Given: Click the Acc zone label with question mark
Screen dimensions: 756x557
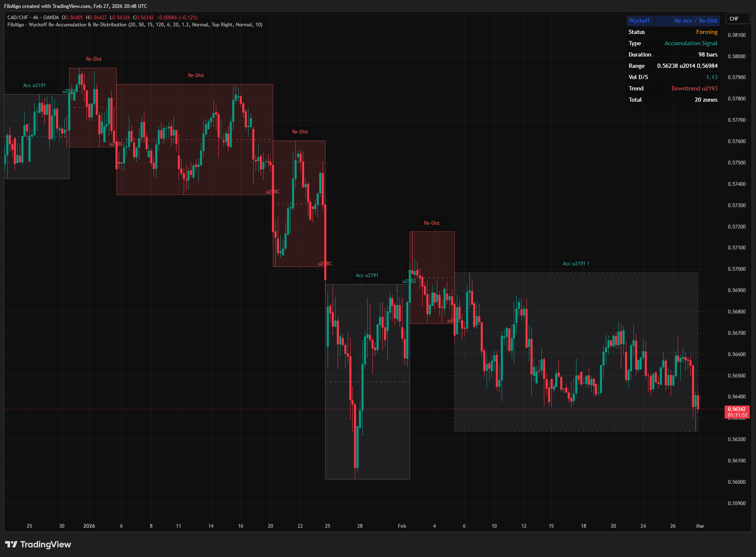Looking at the screenshot, I should pos(575,263).
